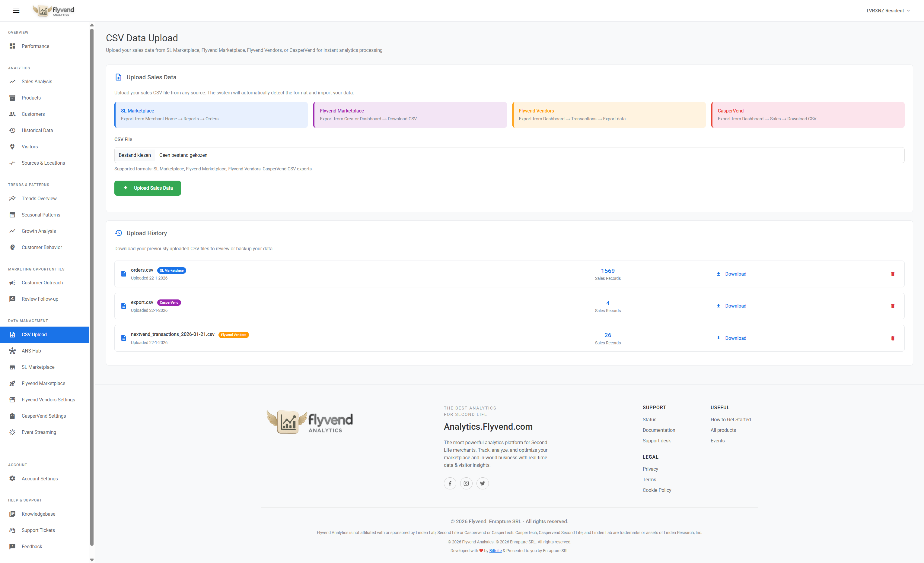The width and height of the screenshot is (924, 563).
Task: Download the orders.csv file
Action: click(x=731, y=274)
